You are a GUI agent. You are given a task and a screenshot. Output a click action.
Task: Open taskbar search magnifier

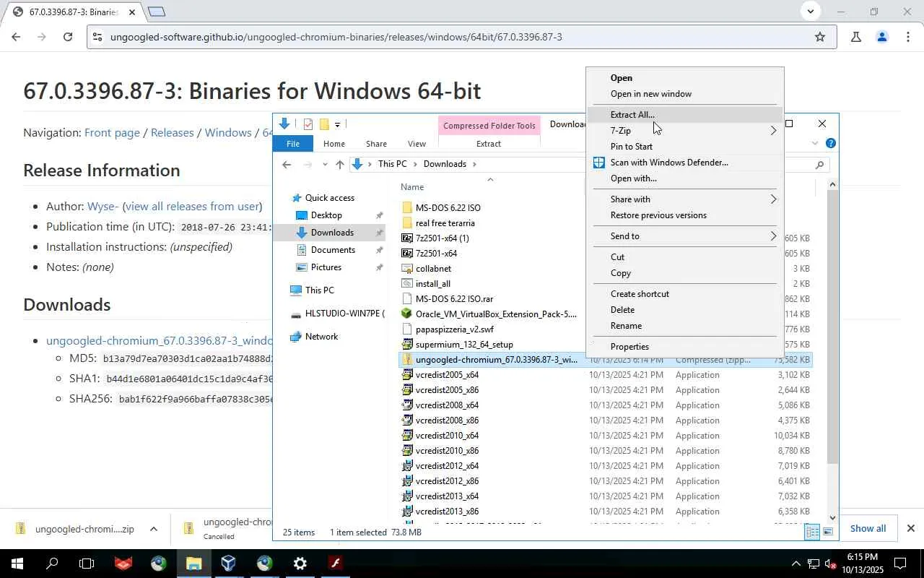click(52, 564)
